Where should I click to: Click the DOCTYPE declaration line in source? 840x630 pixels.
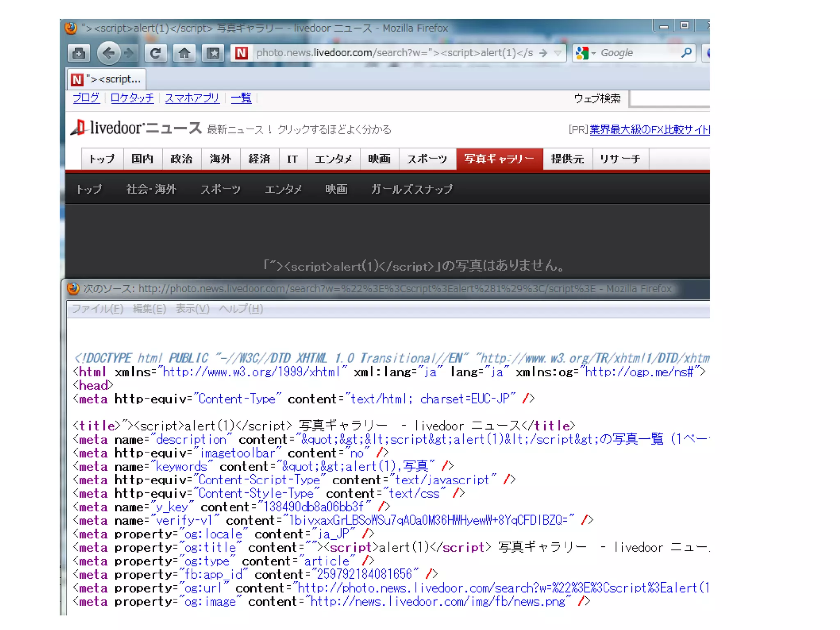391,358
